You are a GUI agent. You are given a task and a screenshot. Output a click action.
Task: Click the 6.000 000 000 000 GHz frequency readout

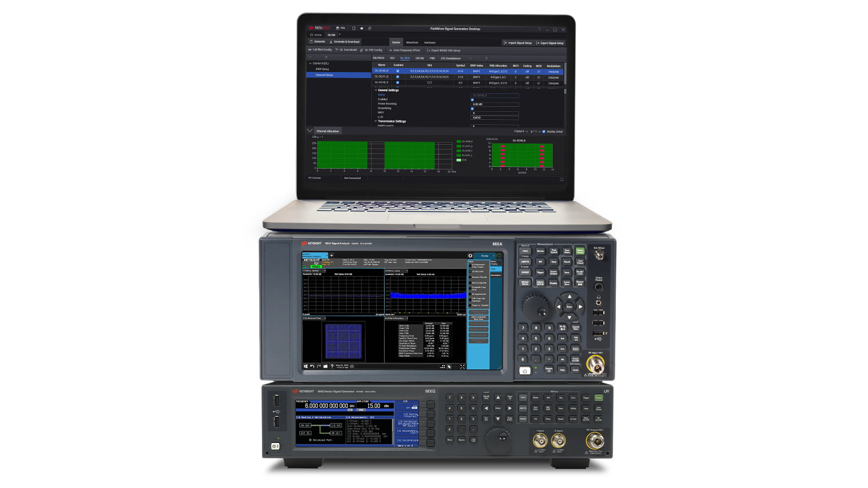coord(330,406)
